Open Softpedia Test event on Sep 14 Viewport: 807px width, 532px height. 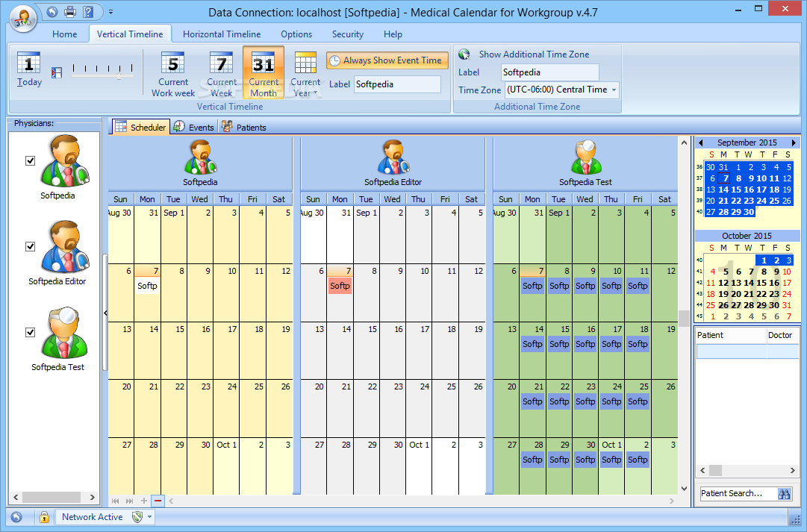[x=532, y=344]
